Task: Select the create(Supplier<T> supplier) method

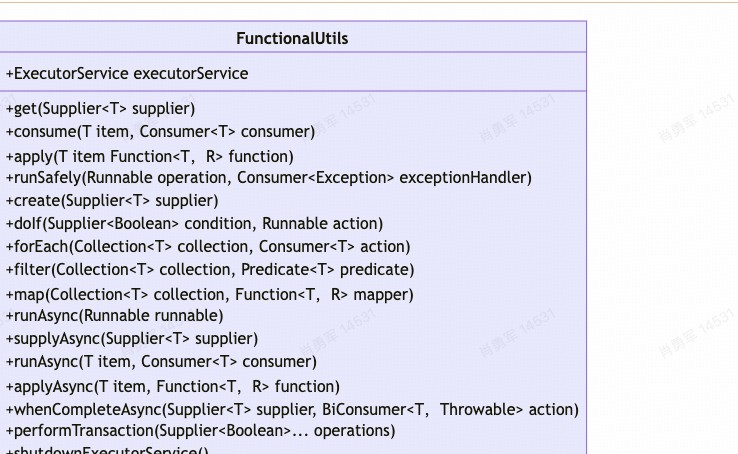Action: (x=112, y=201)
